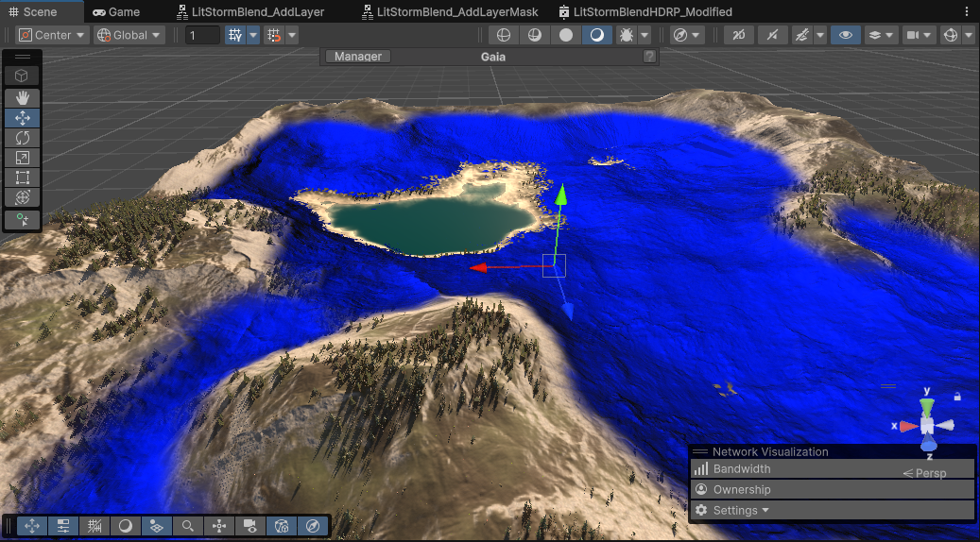This screenshot has height=542, width=980.
Task: Expand the Settings dropdown in Network Visualization
Action: tap(741, 510)
